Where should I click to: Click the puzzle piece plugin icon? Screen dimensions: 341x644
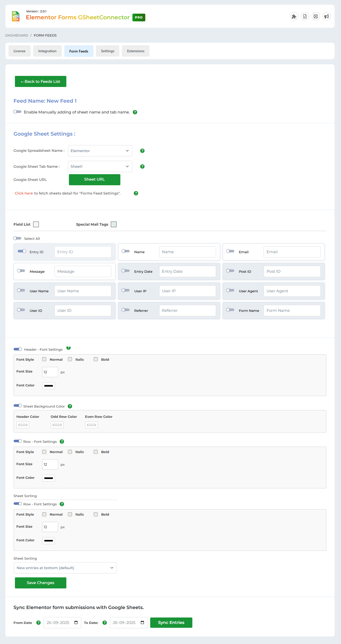coord(294,16)
